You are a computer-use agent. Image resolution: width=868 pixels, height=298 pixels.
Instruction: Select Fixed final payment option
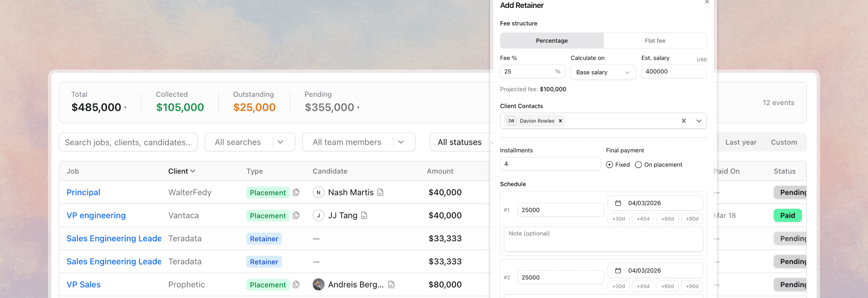[x=618, y=165]
